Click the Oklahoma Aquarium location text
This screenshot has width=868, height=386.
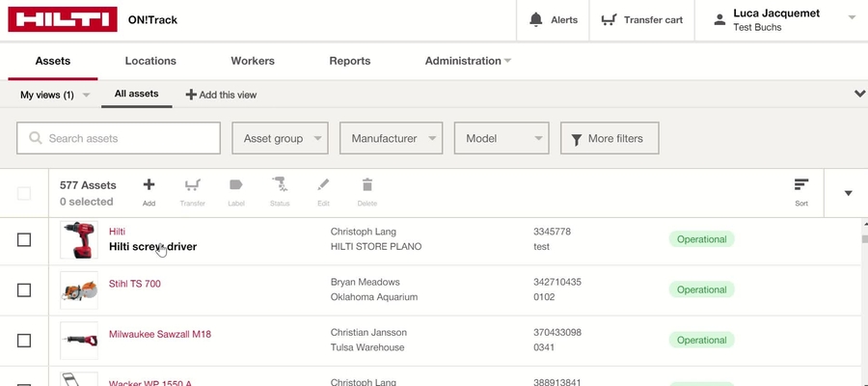373,297
